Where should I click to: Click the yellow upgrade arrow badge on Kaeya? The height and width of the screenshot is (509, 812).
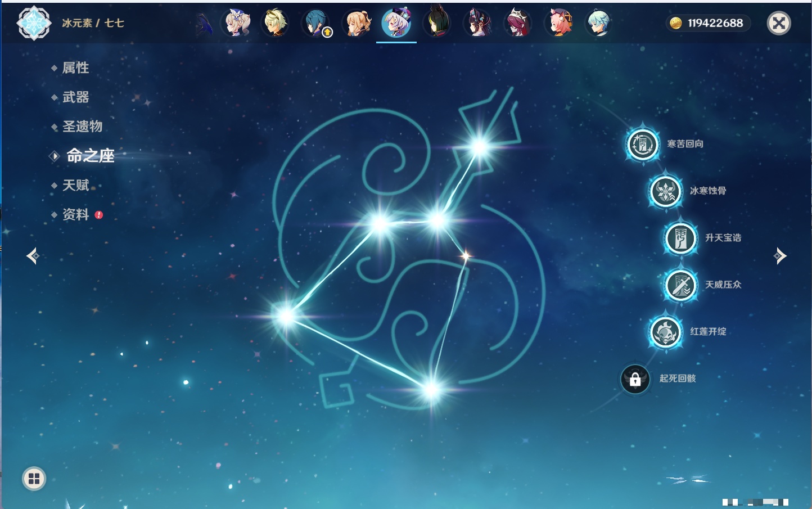point(327,33)
